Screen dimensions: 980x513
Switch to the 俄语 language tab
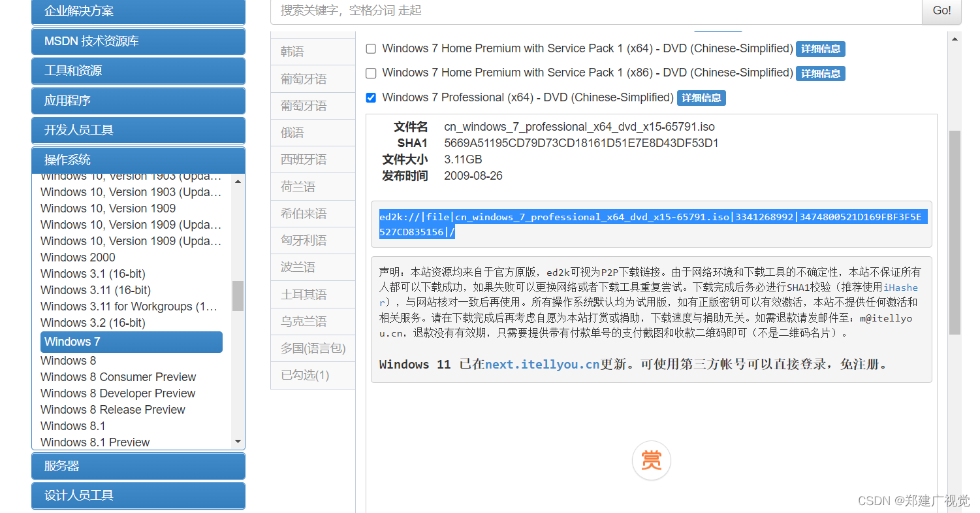click(313, 133)
